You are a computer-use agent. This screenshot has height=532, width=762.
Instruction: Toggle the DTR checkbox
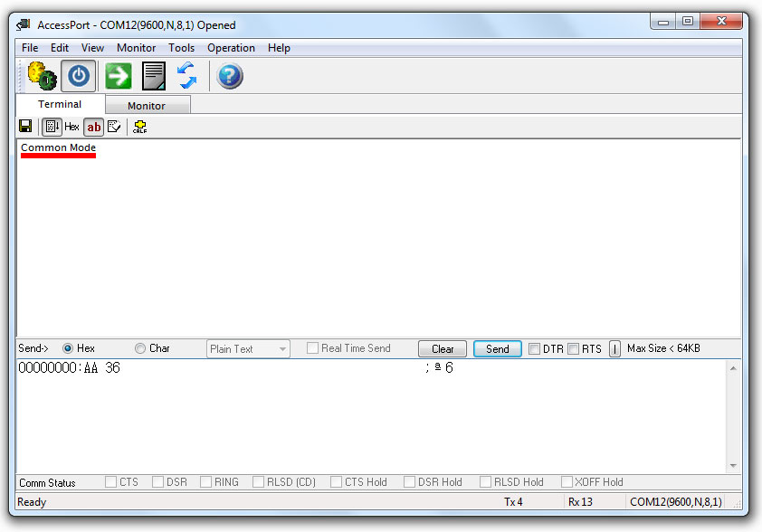pyautogui.click(x=534, y=348)
